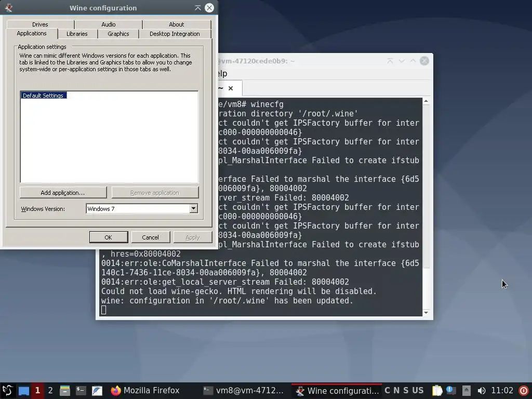Switch to Mozilla Firefox taskbar entry
532x399 pixels.
click(x=145, y=391)
